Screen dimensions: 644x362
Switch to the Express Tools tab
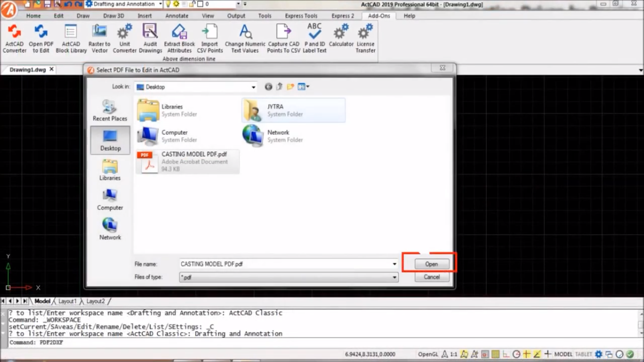(x=301, y=16)
